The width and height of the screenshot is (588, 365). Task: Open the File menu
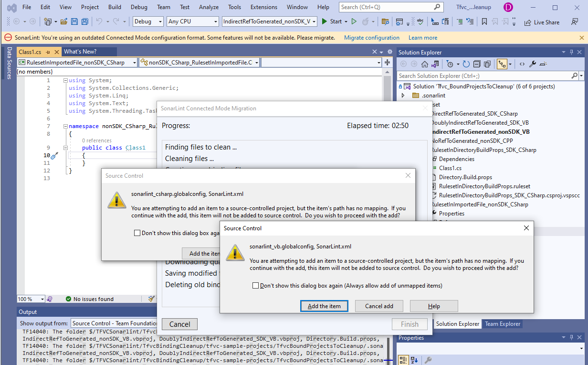coord(27,7)
